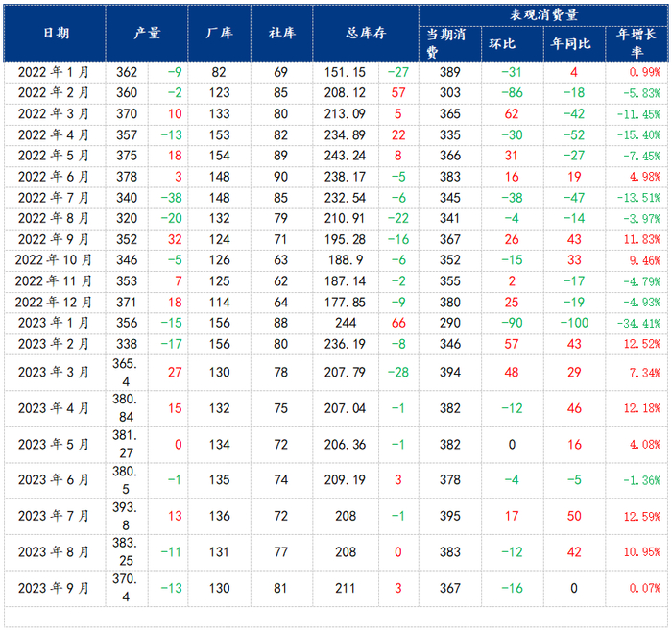
Task: Click total inventory value 238.17
Action: [345, 177]
